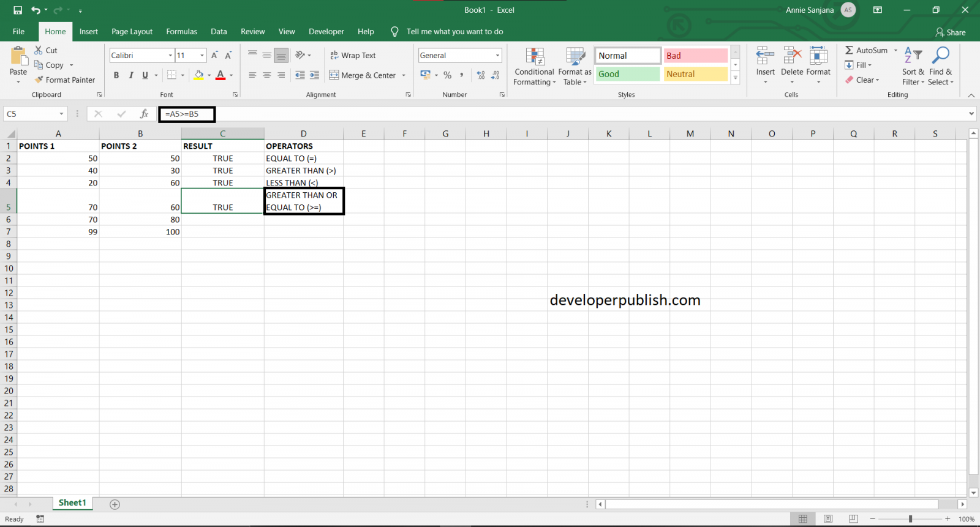
Task: Apply red Font Color
Action: pos(221,75)
